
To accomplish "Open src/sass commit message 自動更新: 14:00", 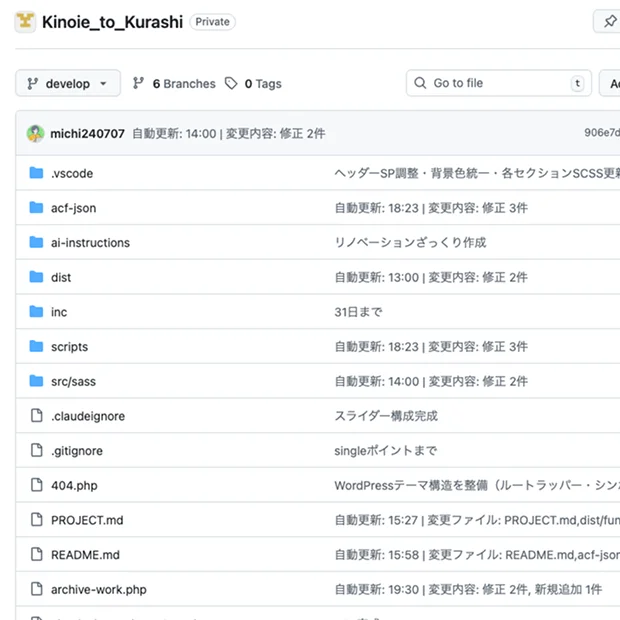I will [431, 382].
